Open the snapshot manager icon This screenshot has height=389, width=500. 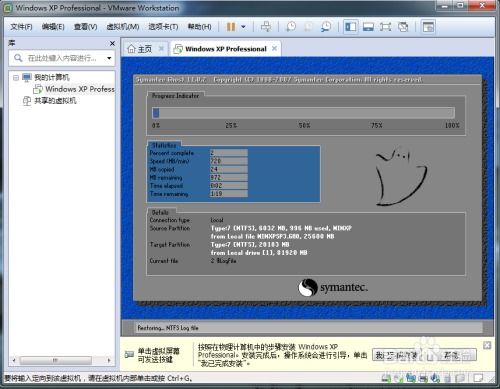tap(326, 27)
